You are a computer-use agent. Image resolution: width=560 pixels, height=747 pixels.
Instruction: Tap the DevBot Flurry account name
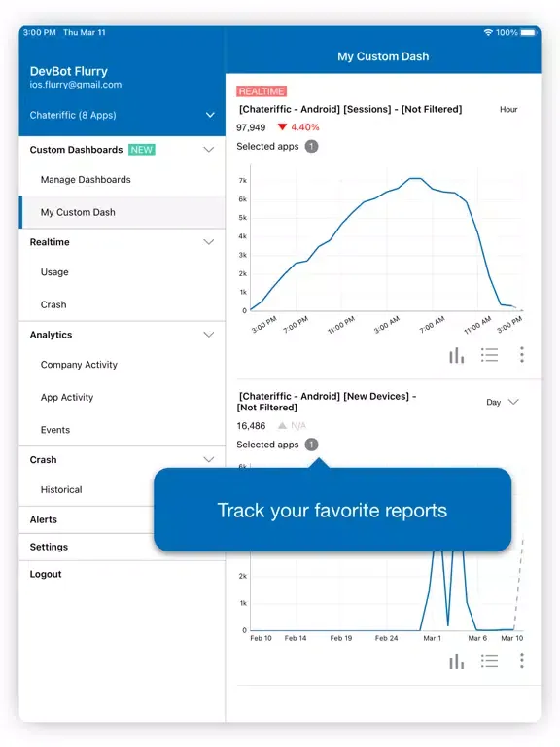69,71
